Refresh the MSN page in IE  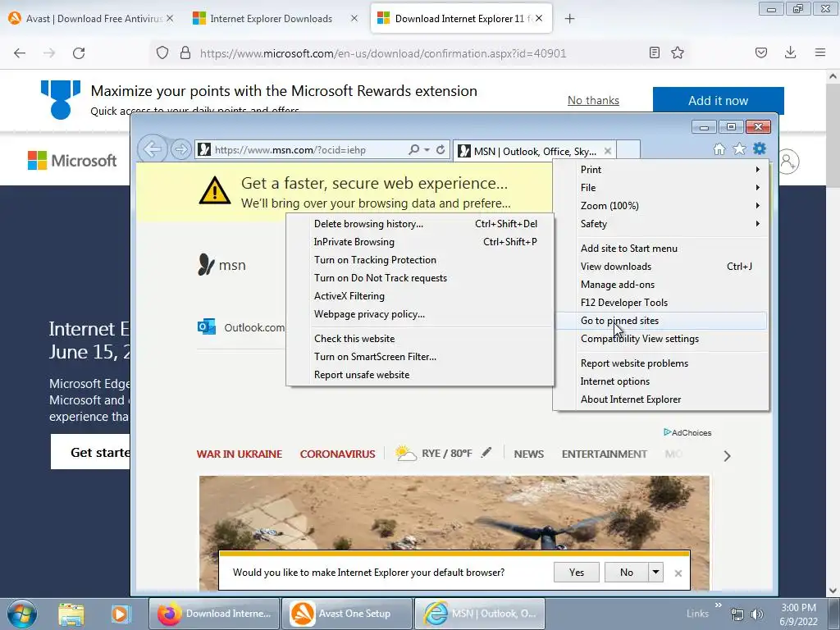pyautogui.click(x=441, y=149)
